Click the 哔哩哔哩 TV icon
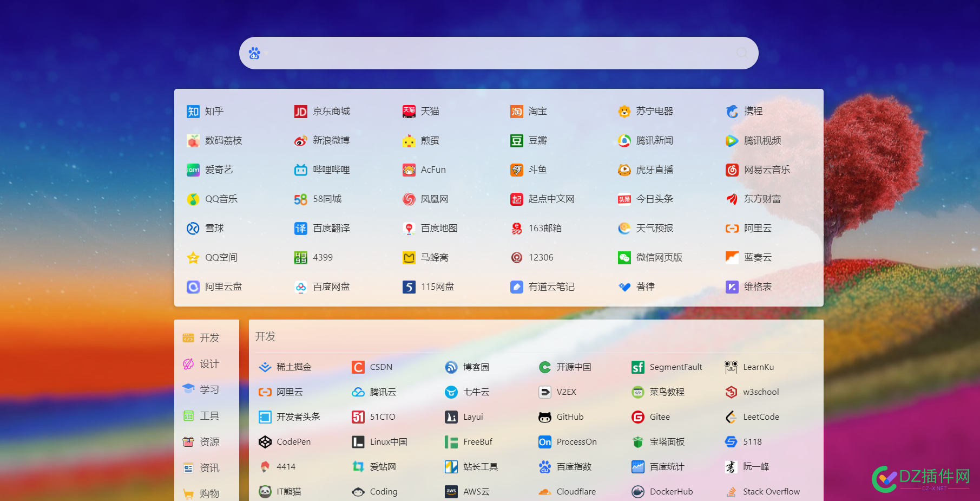The width and height of the screenshot is (980, 501). 301,170
